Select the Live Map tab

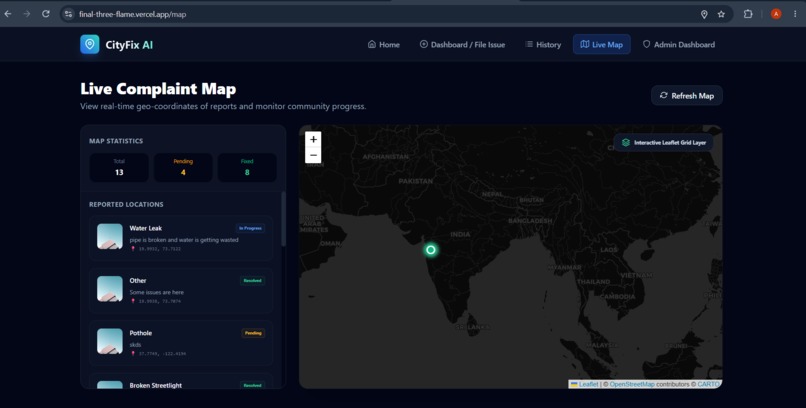(x=601, y=45)
